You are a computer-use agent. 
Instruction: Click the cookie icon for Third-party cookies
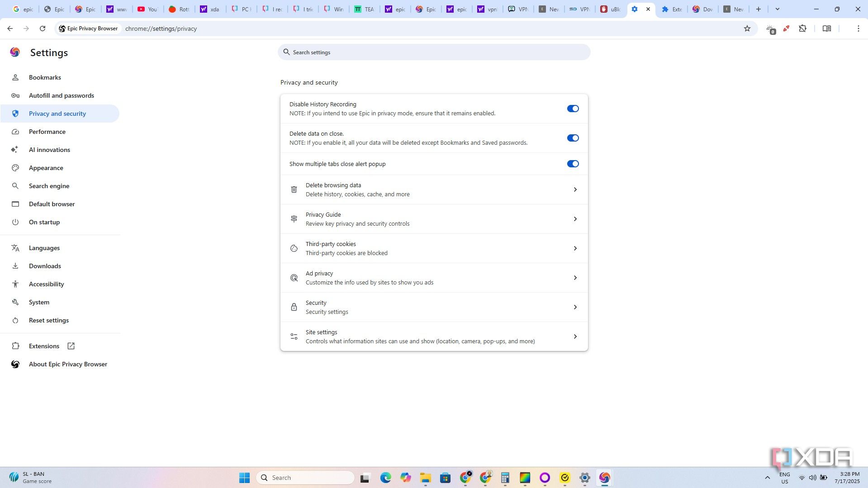pyautogui.click(x=294, y=248)
